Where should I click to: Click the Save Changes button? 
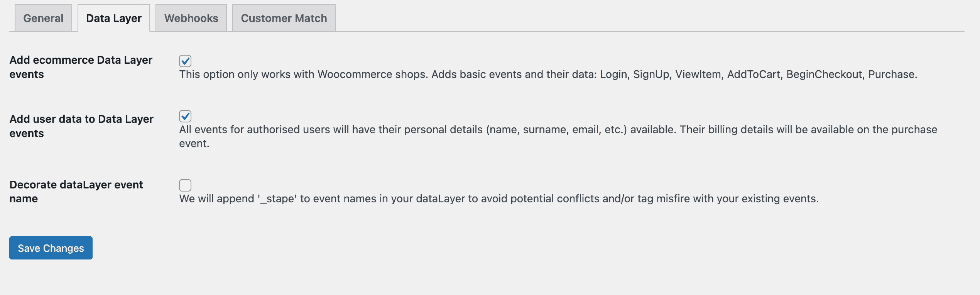point(51,248)
